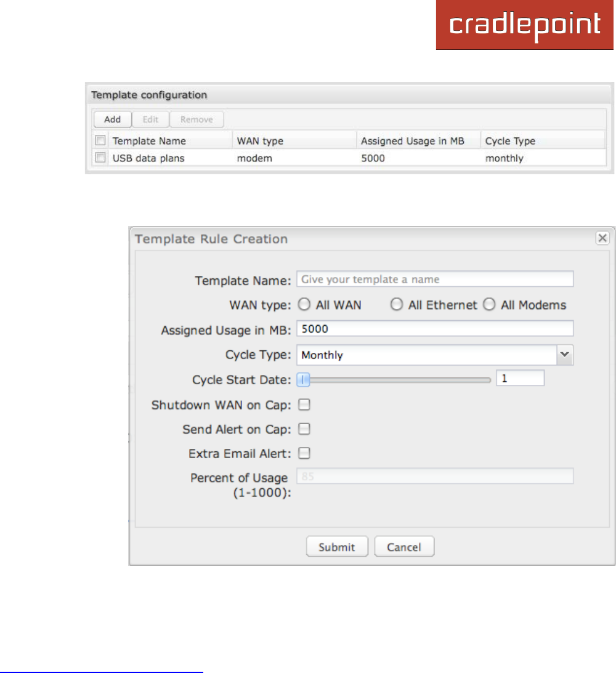Viewport: 616px width, 673px height.
Task: Sort by Template Name column header
Action: [x=170, y=141]
